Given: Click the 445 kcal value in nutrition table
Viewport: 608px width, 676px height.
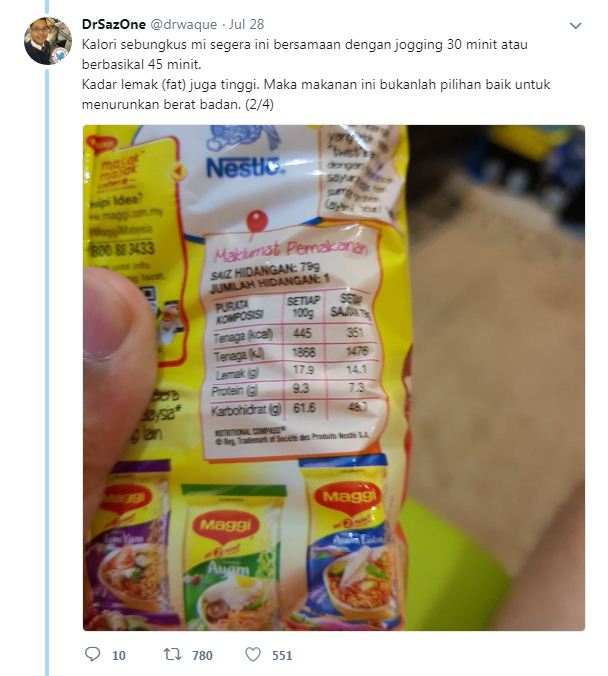Looking at the screenshot, I should tap(302, 333).
